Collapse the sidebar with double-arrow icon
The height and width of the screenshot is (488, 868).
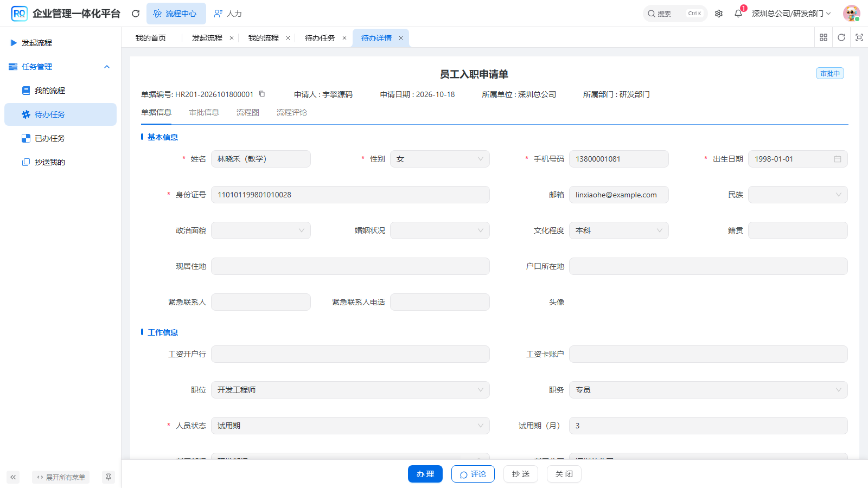click(13, 477)
